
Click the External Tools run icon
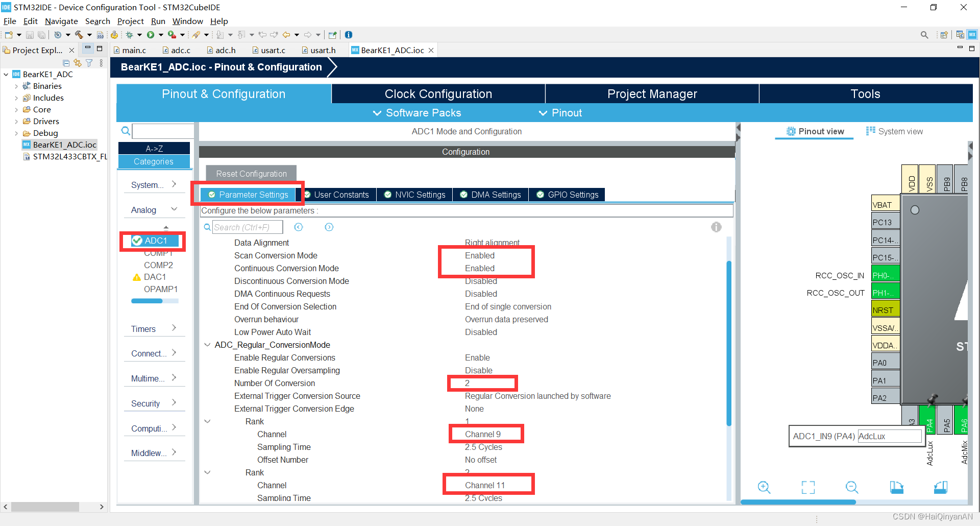[x=172, y=35]
